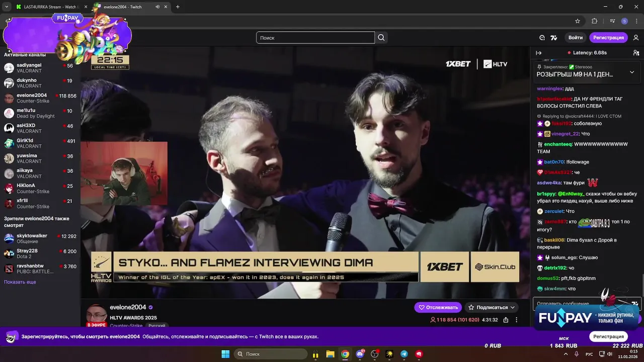Open HiKlonA Counter-Strike channel

click(39, 189)
